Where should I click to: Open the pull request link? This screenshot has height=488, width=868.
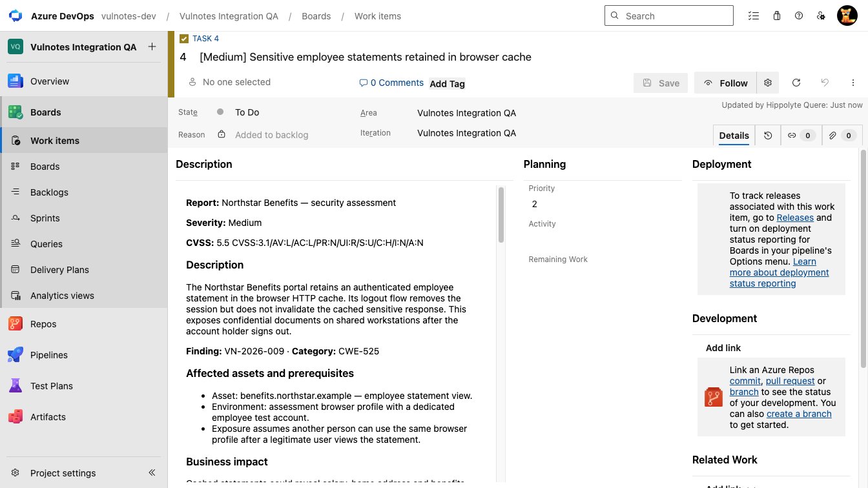click(x=790, y=381)
